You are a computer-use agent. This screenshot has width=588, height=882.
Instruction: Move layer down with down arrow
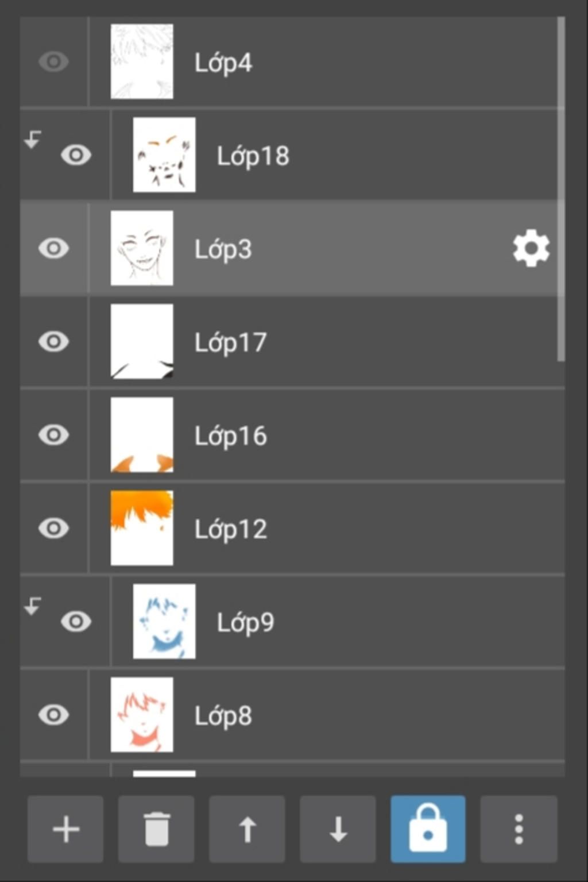338,829
